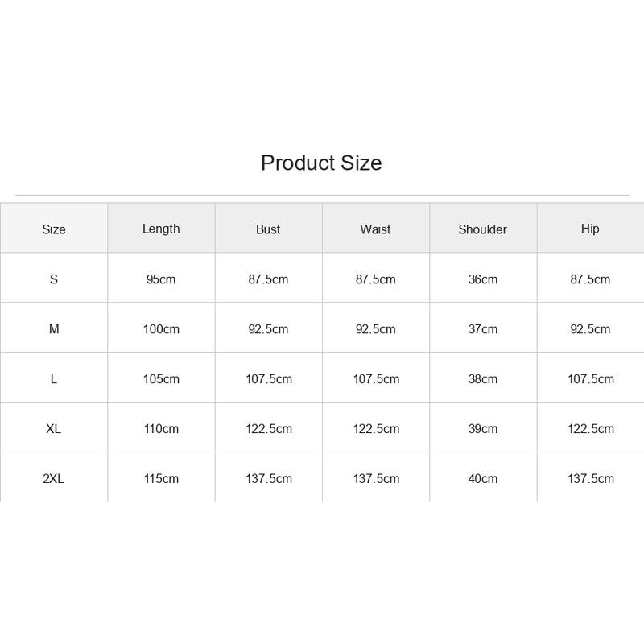Screen dimensions: 644x644
Task: Select the Waist column header
Action: coord(375,229)
